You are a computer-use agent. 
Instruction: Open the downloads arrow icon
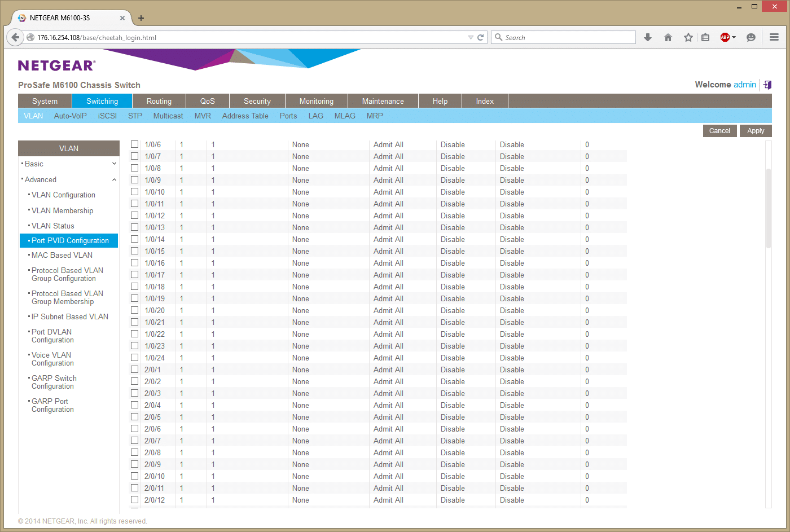point(648,37)
